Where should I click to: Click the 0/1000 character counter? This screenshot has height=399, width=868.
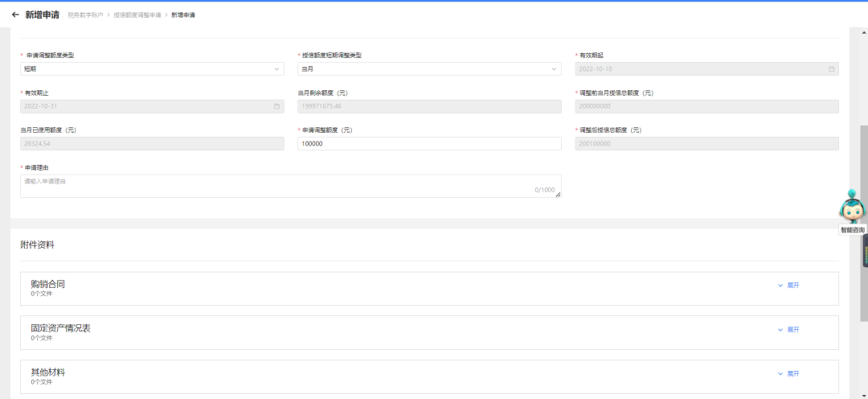[545, 190]
